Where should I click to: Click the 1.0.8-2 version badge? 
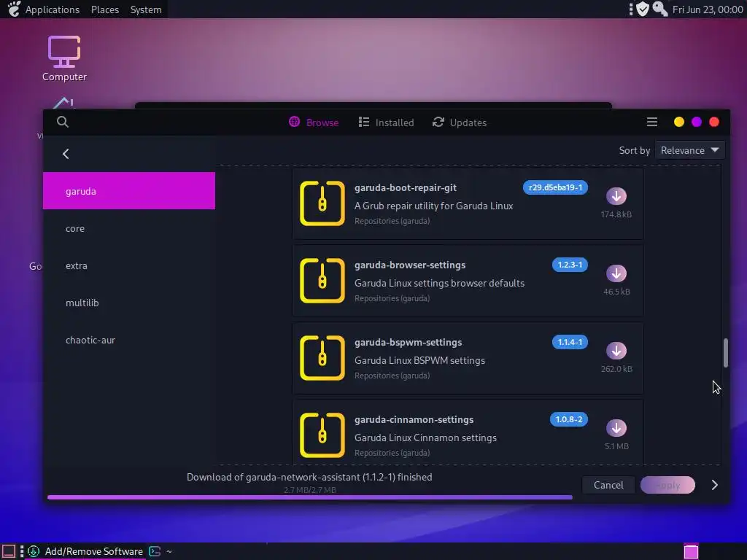tap(569, 419)
